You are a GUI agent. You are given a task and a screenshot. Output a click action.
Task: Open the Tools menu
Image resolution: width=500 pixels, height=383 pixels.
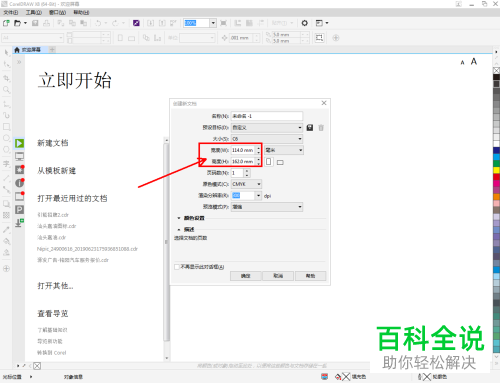pos(34,12)
